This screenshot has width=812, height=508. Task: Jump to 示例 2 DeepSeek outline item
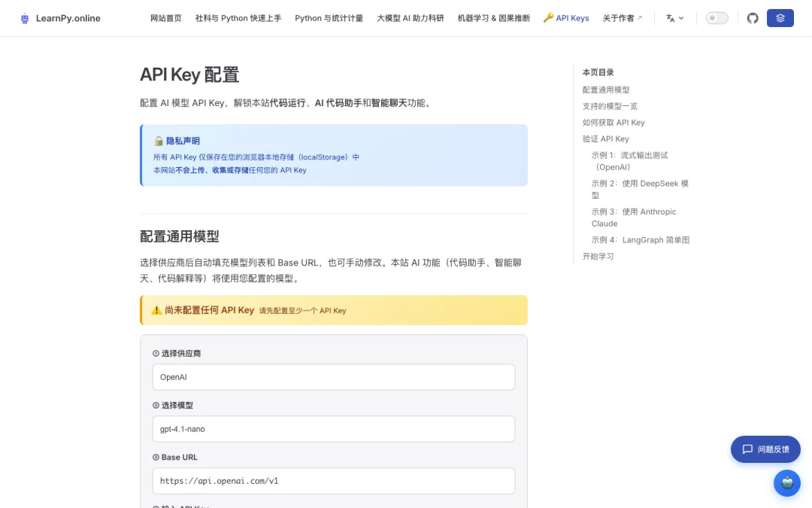pos(640,189)
